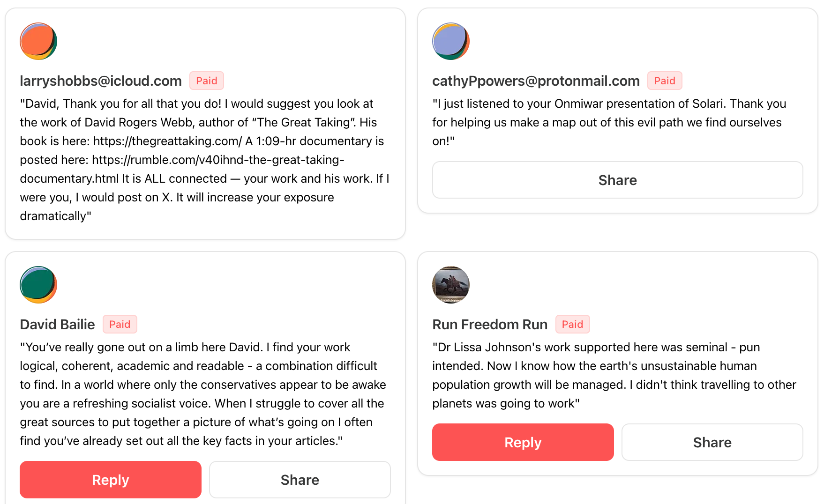The height and width of the screenshot is (504, 824).
Task: Click larryshobbs@icloud.com's orange avatar
Action: tap(38, 41)
